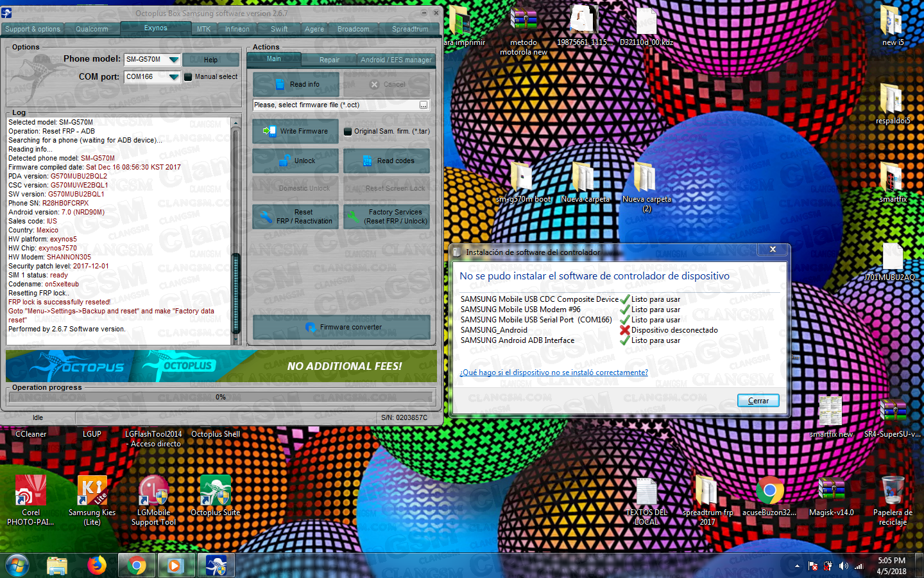Click the Read codes button
This screenshot has width=924, height=578.
pyautogui.click(x=386, y=161)
